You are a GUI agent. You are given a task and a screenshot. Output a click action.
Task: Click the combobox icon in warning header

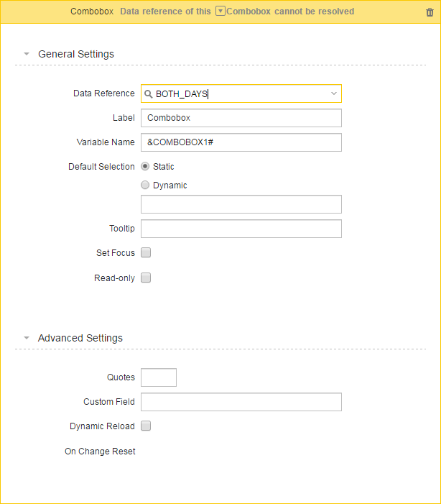(220, 11)
